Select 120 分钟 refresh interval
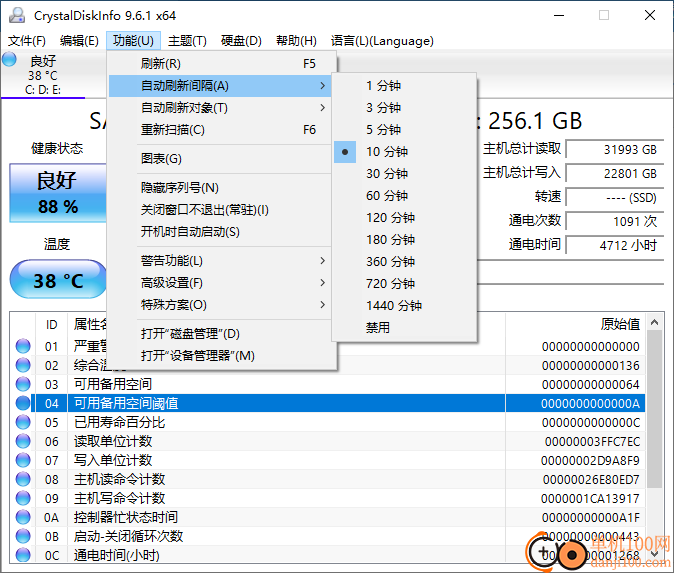674x573 pixels. [404, 218]
